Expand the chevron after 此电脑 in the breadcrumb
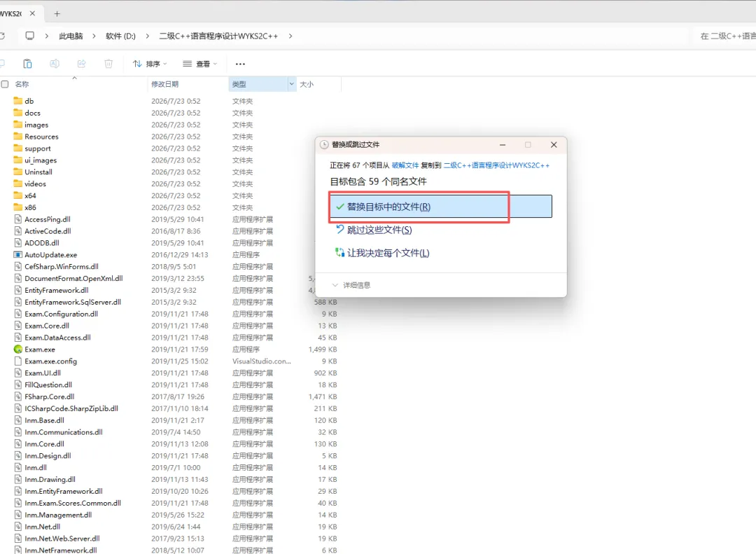 point(94,36)
